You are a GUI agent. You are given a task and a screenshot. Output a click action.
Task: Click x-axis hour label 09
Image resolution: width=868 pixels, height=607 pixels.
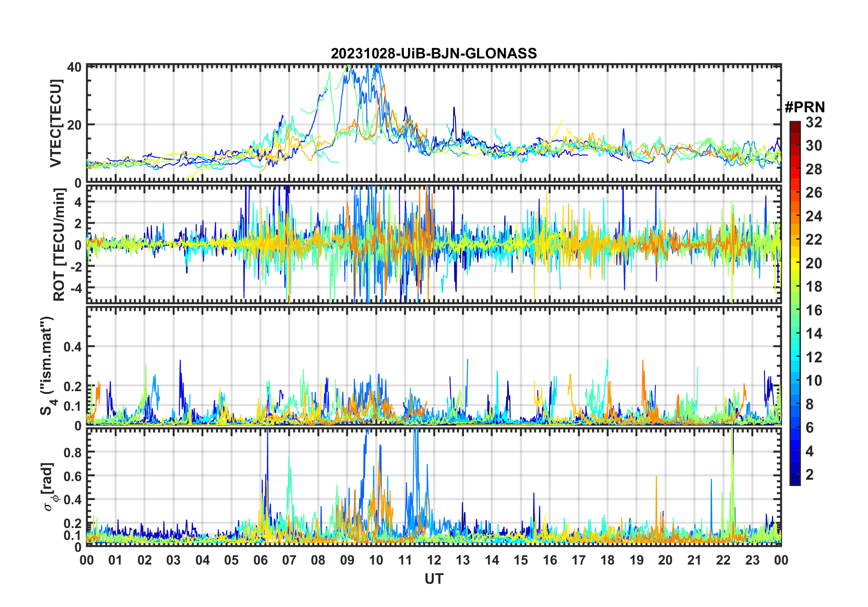coord(347,560)
